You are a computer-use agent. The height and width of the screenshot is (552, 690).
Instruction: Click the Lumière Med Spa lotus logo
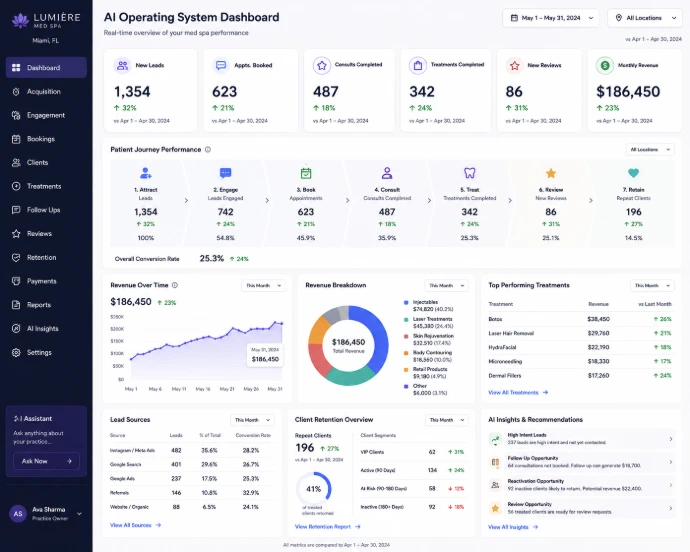[20, 20]
